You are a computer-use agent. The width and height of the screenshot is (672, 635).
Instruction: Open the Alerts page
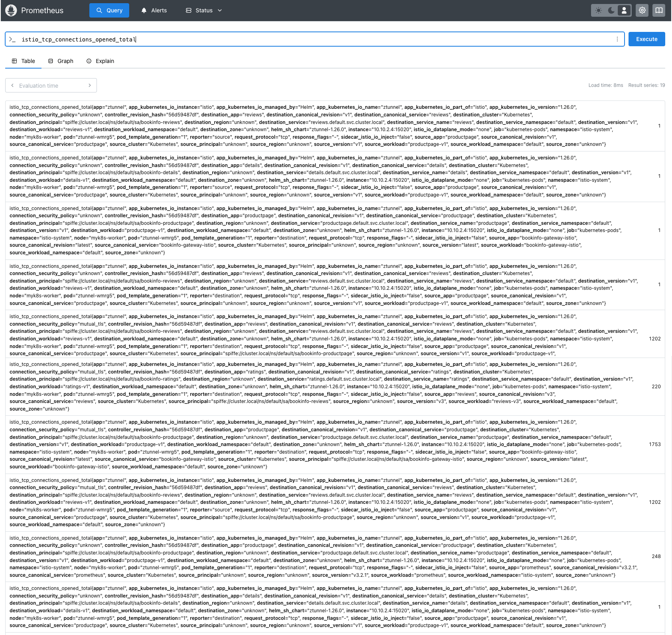point(154,10)
